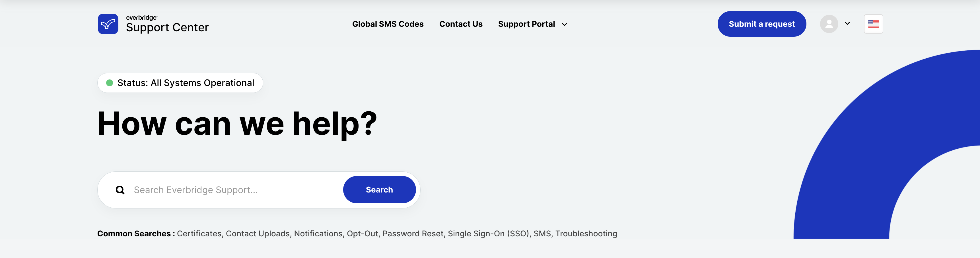Viewport: 980px width, 258px height.
Task: Select the Password Reset common search
Action: [413, 234]
